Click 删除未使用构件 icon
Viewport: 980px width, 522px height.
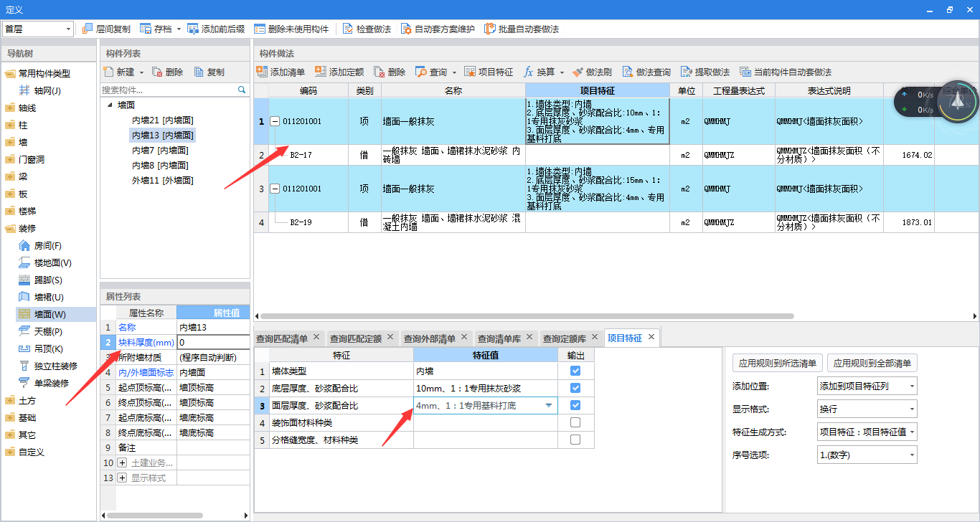tap(259, 29)
